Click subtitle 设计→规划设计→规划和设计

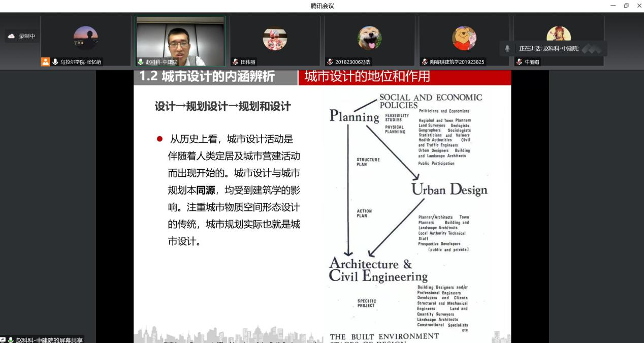click(222, 106)
